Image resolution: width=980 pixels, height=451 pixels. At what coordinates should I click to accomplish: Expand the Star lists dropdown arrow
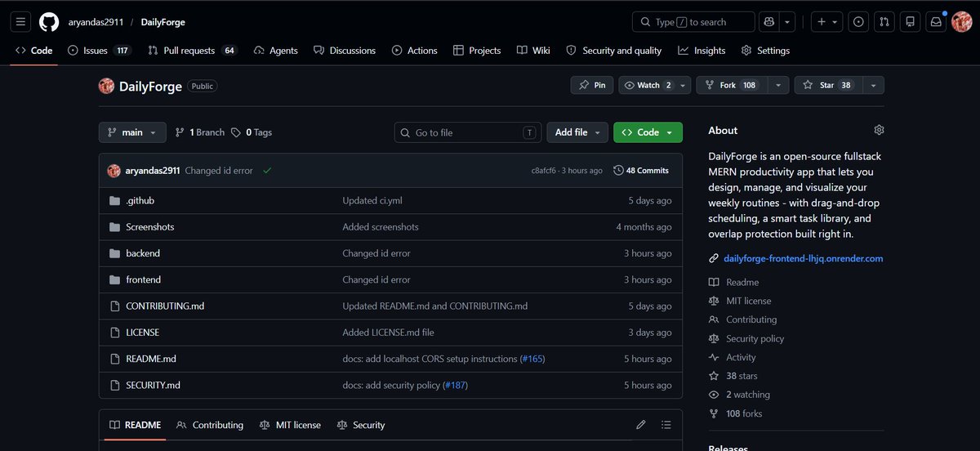point(873,85)
